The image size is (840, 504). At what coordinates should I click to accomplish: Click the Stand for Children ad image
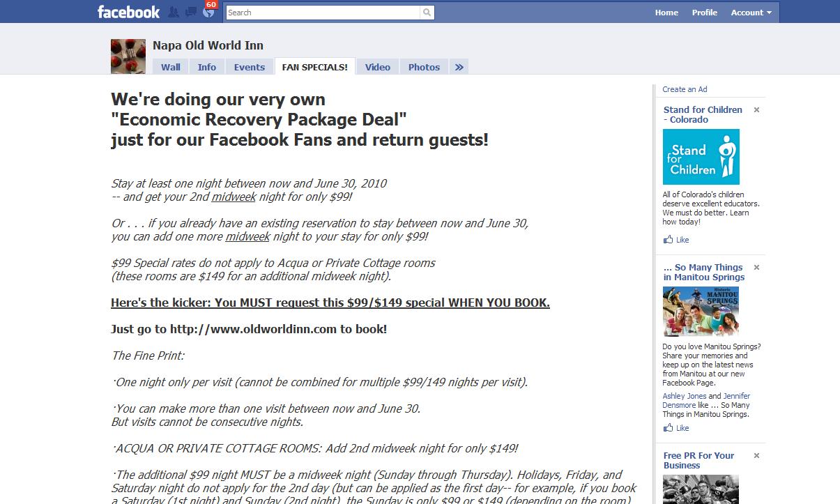pos(701,157)
